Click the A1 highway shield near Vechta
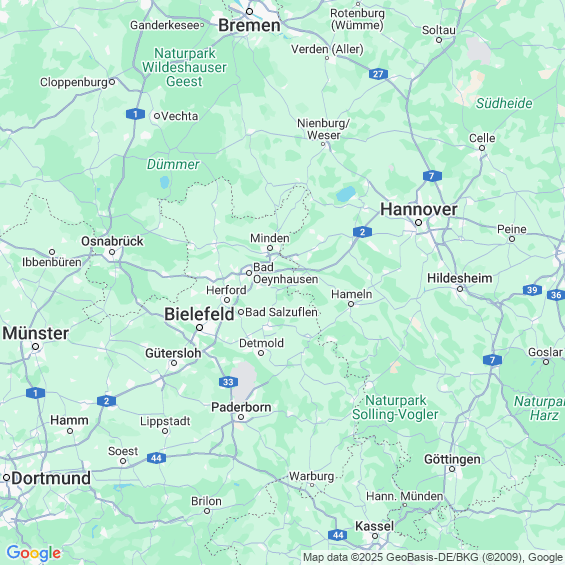Image resolution: width=565 pixels, height=565 pixels. click(135, 114)
